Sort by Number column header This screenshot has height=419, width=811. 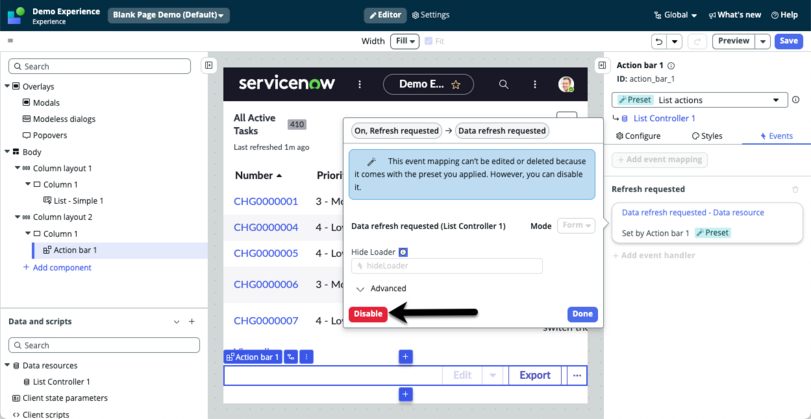pos(258,175)
